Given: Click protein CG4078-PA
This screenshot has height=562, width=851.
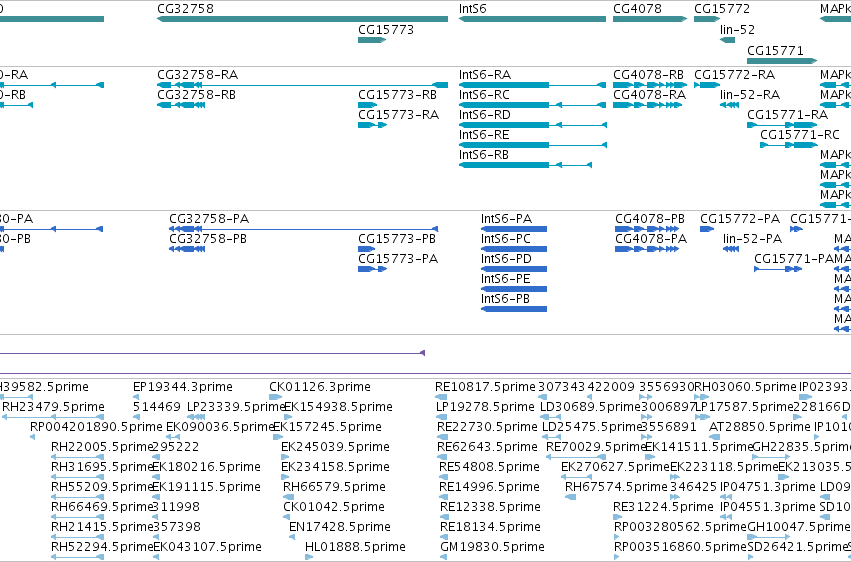Looking at the screenshot, I should tap(651, 239).
